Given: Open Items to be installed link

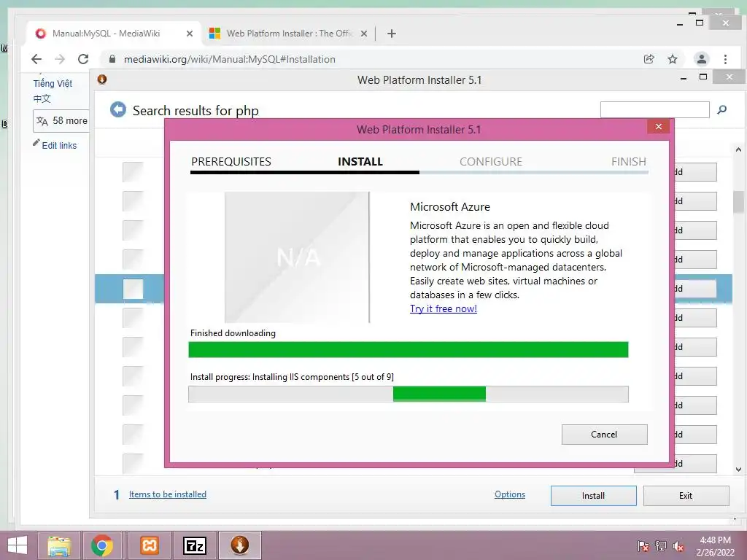Looking at the screenshot, I should coord(168,494).
